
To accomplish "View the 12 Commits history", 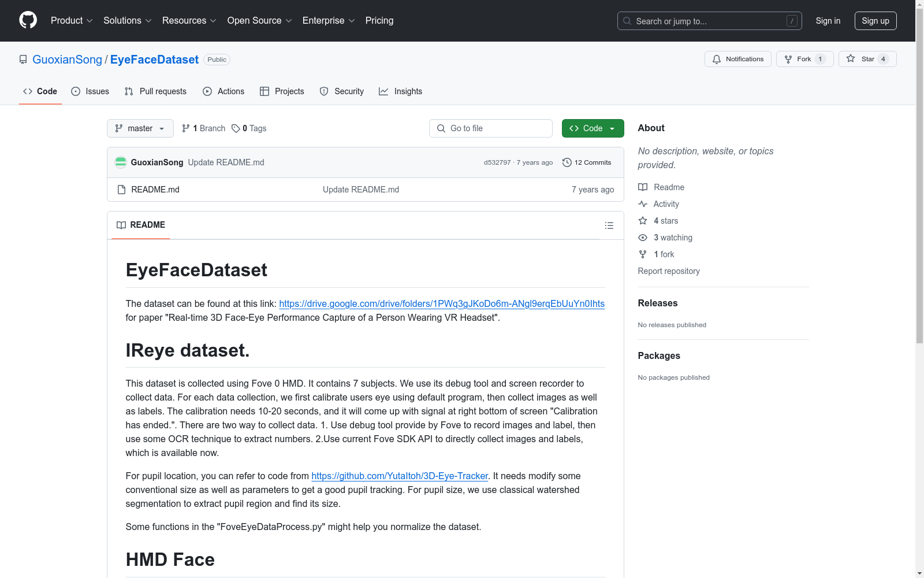I will (587, 162).
